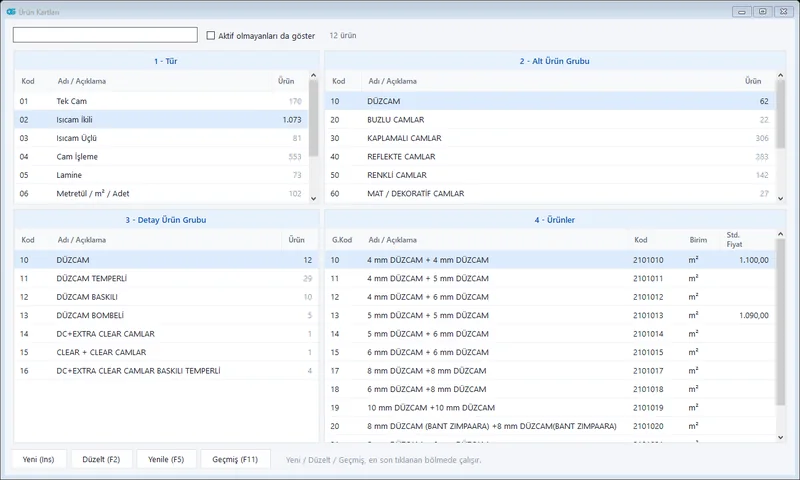Click app logo icon in title bar
This screenshot has height=480, width=800.
(11, 11)
